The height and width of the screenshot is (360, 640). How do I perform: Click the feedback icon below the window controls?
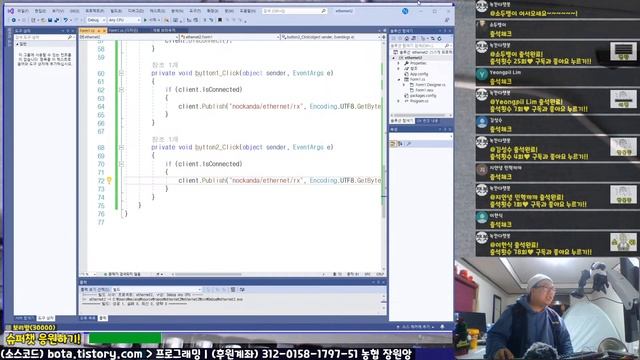click(x=447, y=20)
